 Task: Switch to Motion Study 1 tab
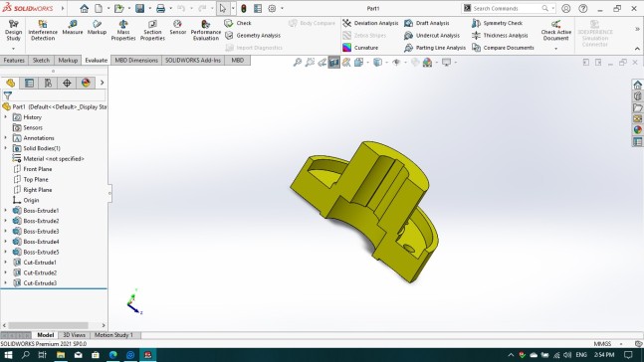pos(113,335)
